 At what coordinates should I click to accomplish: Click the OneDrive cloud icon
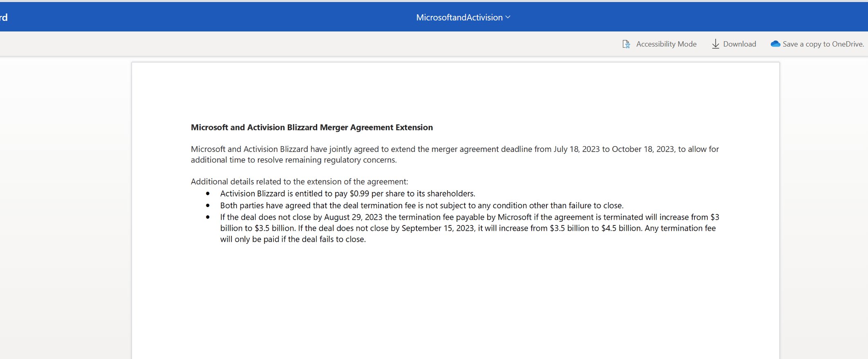pyautogui.click(x=775, y=44)
